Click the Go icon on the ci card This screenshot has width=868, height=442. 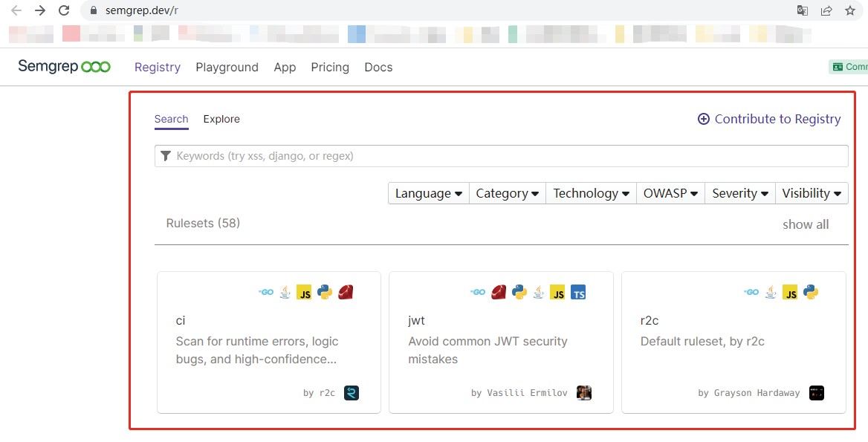(x=266, y=292)
